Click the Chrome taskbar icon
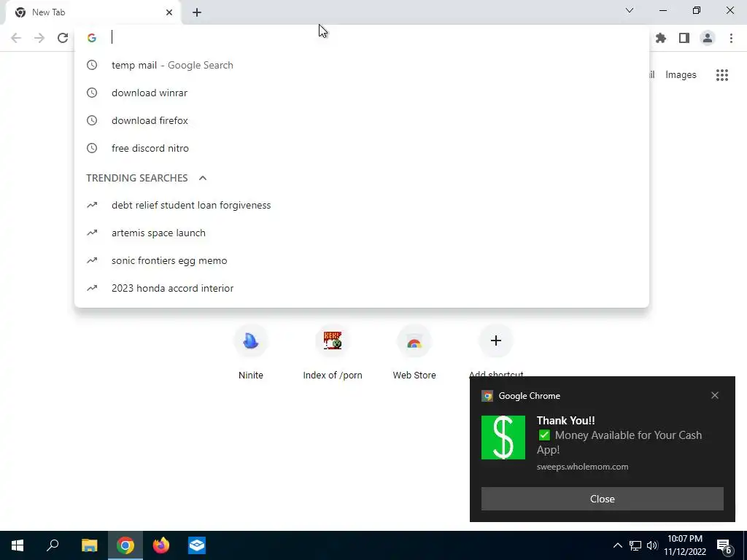This screenshot has height=560, width=747. (125, 545)
